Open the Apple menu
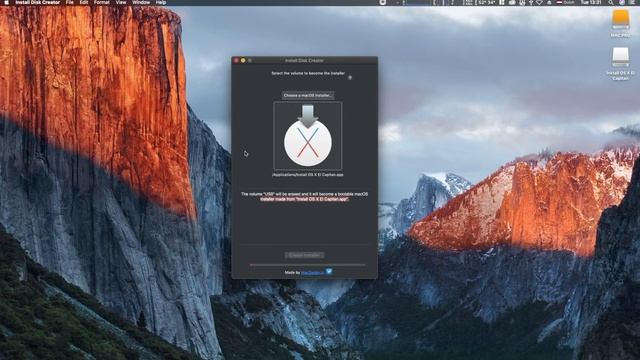Screen dimensions: 640x360 pos(6,2)
